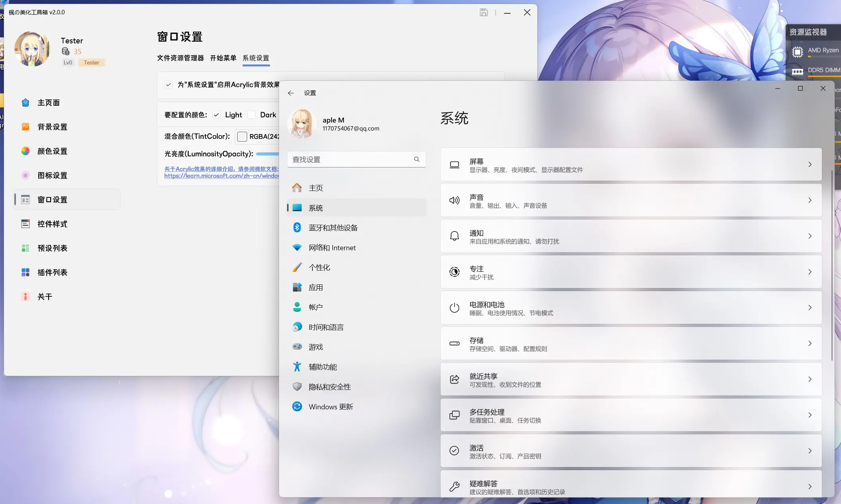Open 应用 apps icon in Settings

[297, 287]
